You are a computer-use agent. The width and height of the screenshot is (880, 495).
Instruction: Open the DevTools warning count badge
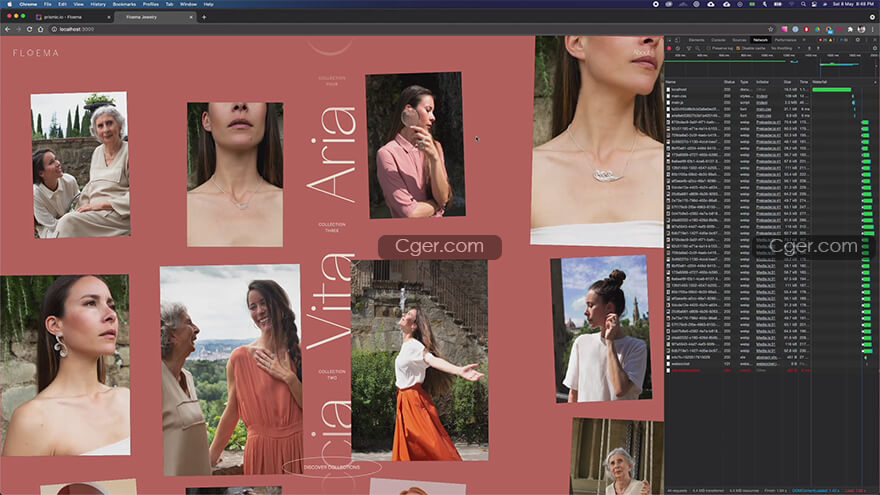click(833, 40)
